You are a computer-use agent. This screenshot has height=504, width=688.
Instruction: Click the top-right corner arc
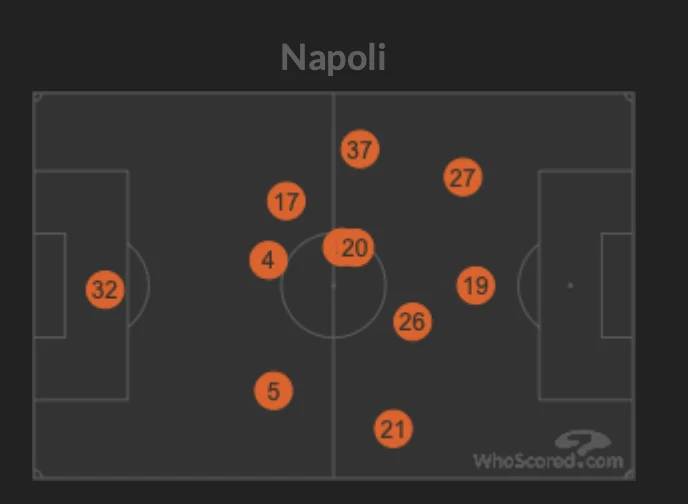pos(629,97)
